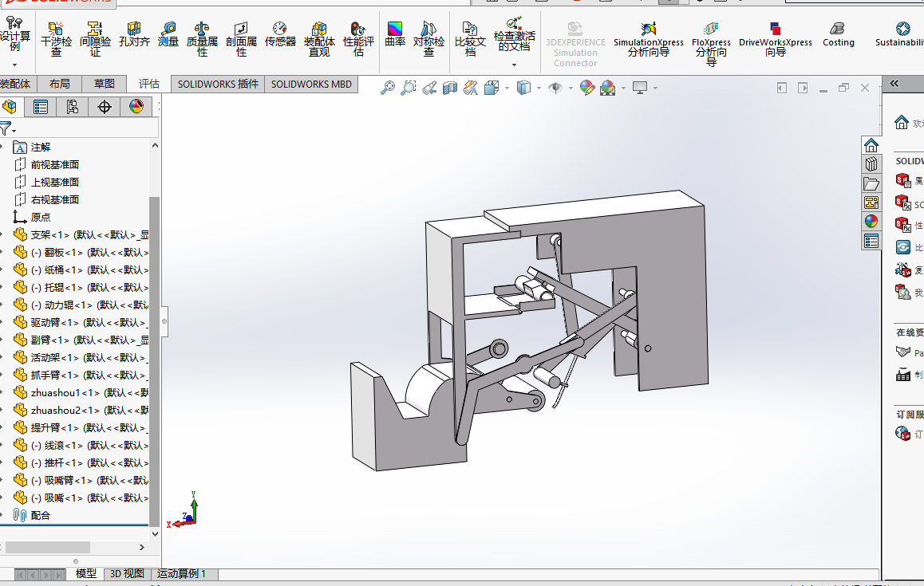
Task: Select 前视基准面 plane in tree
Action: point(46,165)
